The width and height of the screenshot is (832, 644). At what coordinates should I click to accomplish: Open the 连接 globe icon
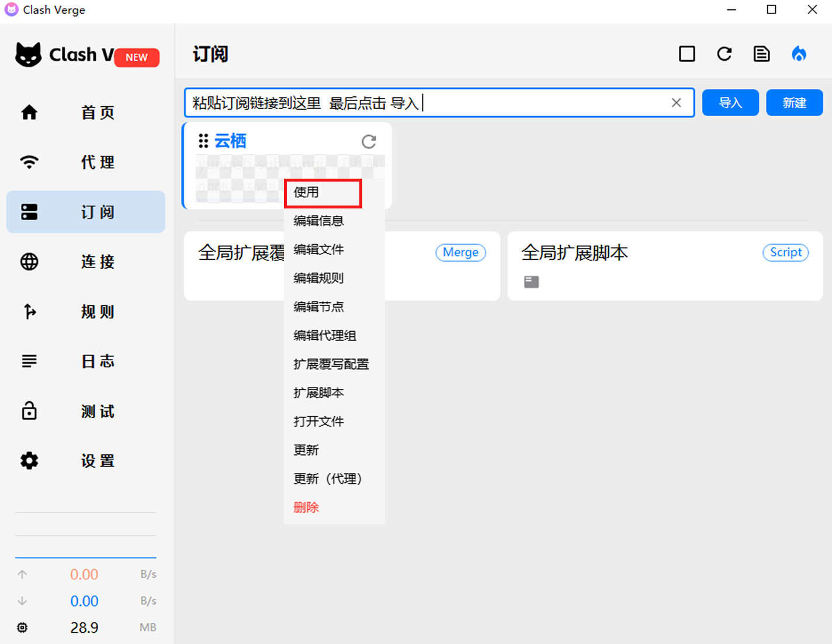click(x=29, y=262)
